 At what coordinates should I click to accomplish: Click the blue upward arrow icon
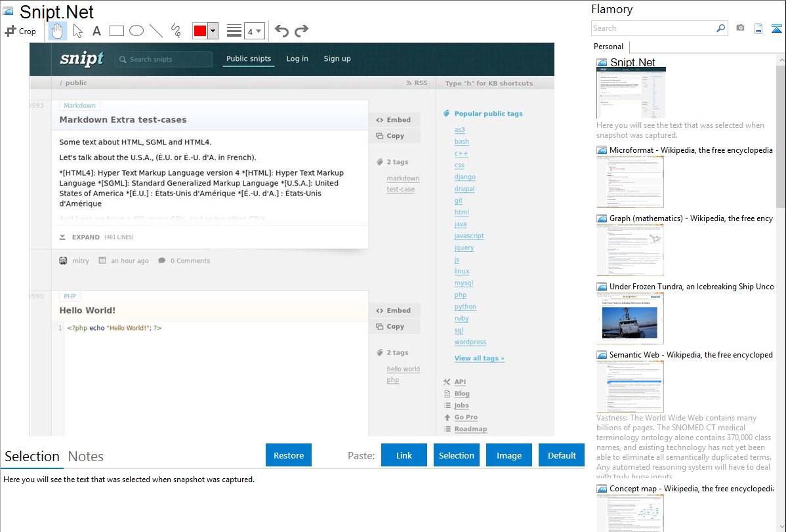[776, 28]
